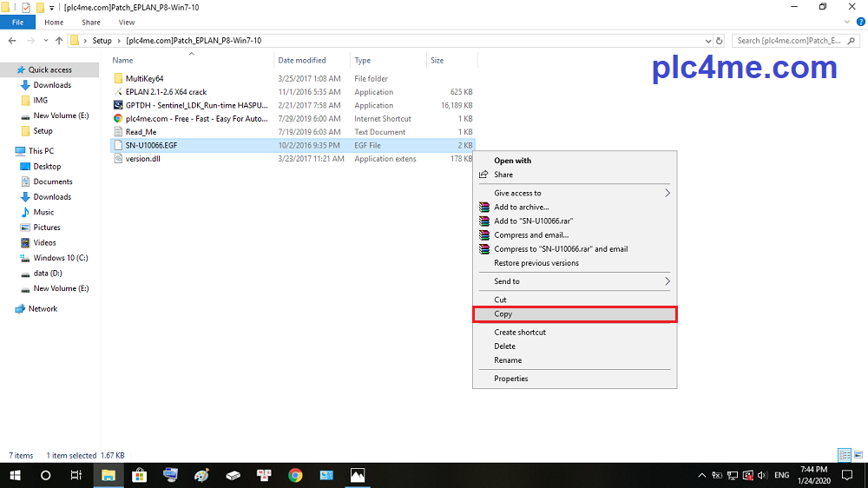
Task: Choose Add to "SN-U10066.rar" option
Action: [533, 221]
